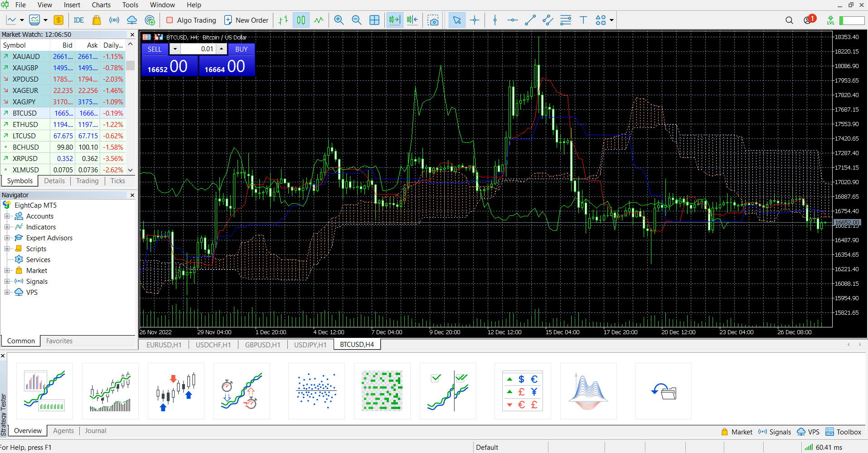Open the yellow dollar account icon

(58, 20)
